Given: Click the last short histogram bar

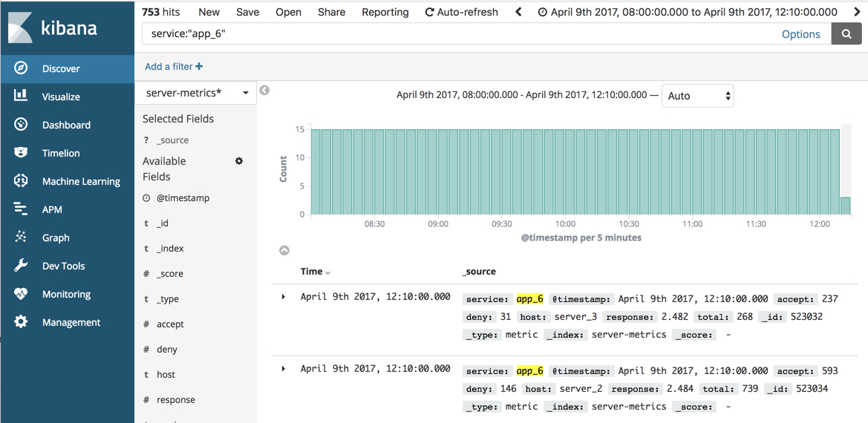Looking at the screenshot, I should point(845,206).
